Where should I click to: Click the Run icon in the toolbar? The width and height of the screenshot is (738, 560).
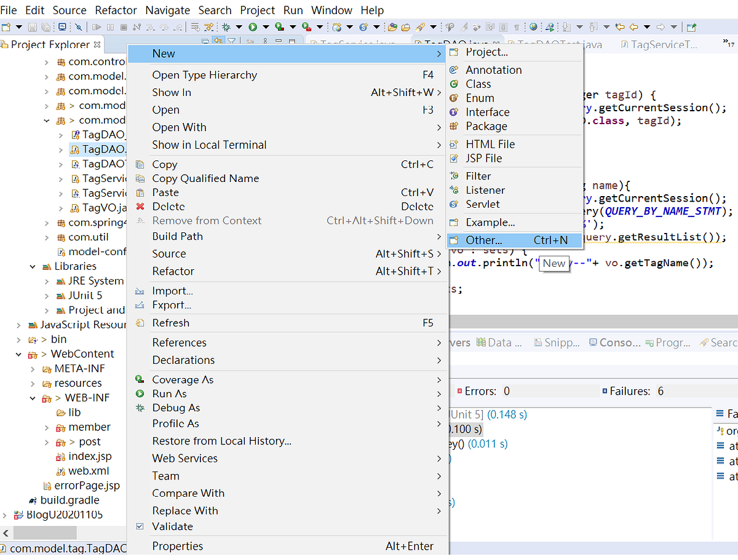(252, 28)
